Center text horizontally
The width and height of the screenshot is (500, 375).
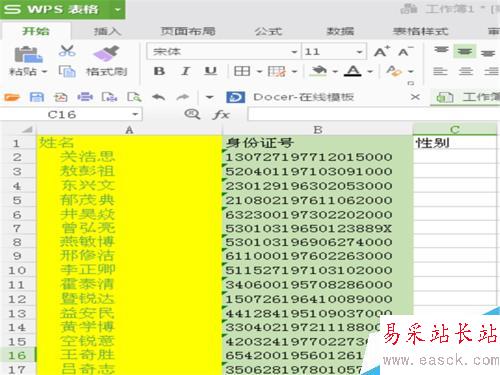tap(465, 71)
